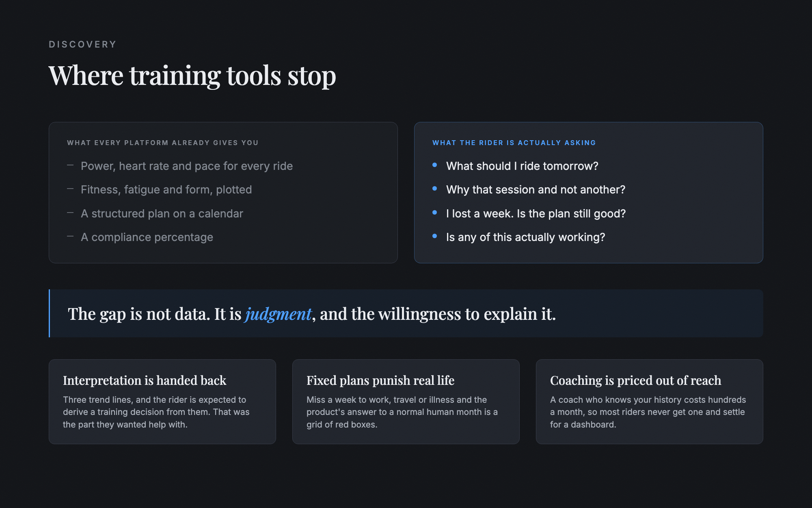Click the blue bullet beside 'I lost a week'
812x508 pixels.
(434, 213)
